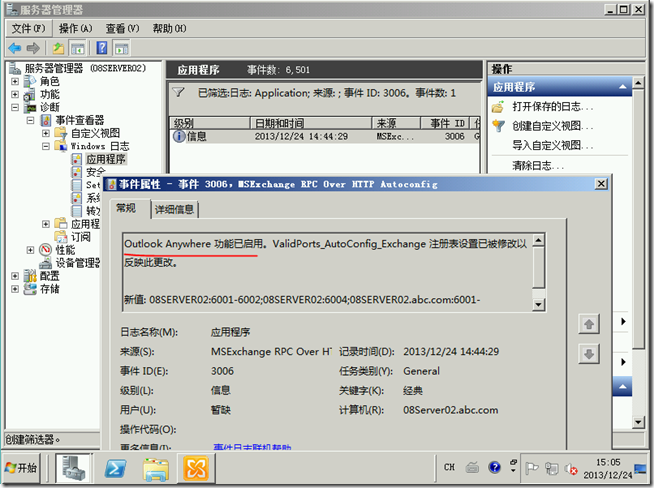This screenshot has width=654, height=488.
Task: Open Server Manager from taskbar
Action: click(73, 468)
